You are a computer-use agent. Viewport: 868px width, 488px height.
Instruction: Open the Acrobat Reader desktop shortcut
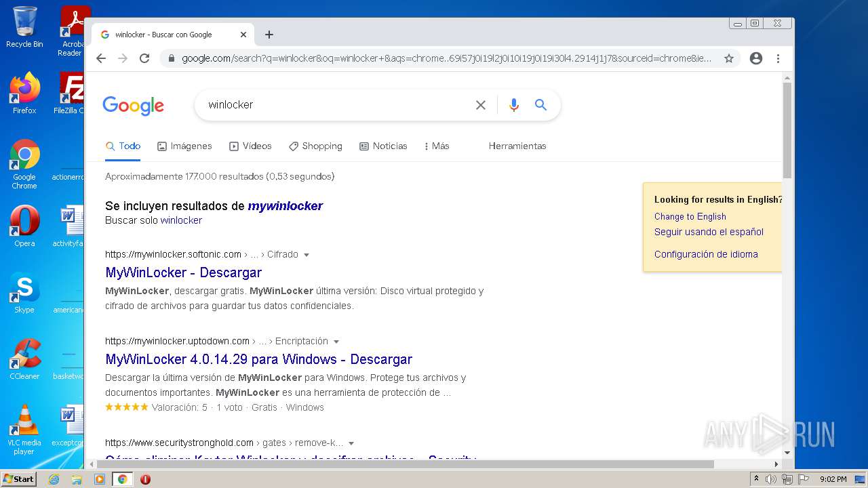pyautogui.click(x=71, y=30)
